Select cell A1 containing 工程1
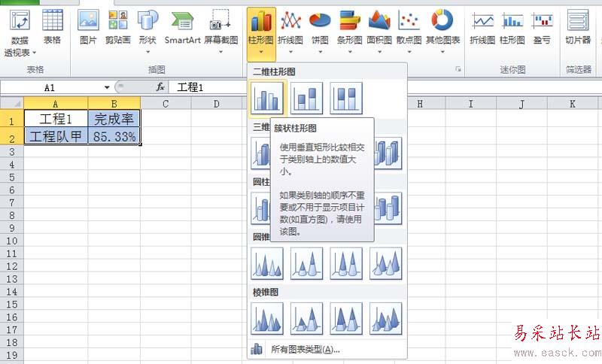602x364 pixels. tap(56, 119)
